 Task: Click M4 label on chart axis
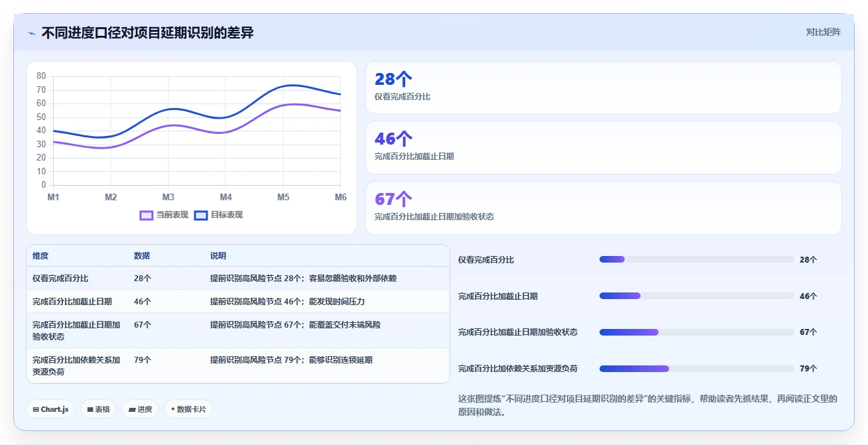pyautogui.click(x=225, y=197)
